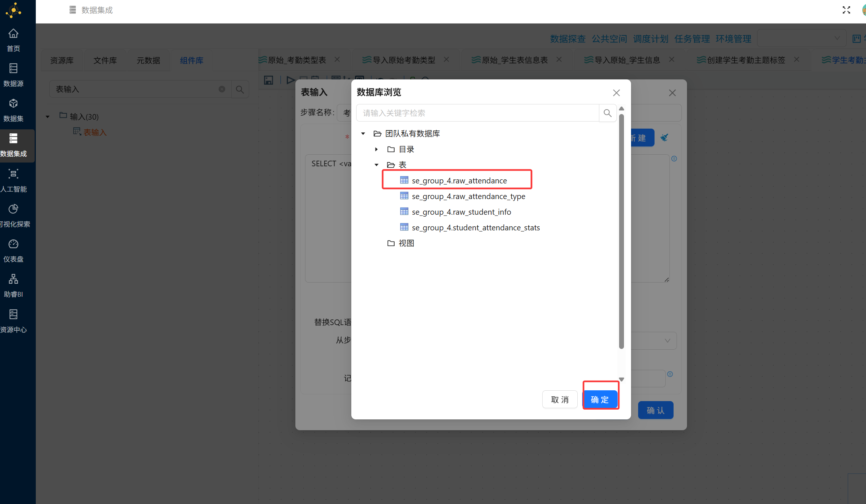The image size is (866, 504).
Task: Switch to the 文件库 tab
Action: [x=105, y=60]
